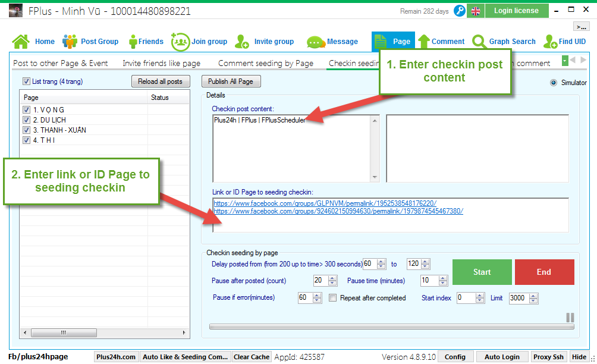Uncheck the 'List trang' checkbox

point(26,81)
